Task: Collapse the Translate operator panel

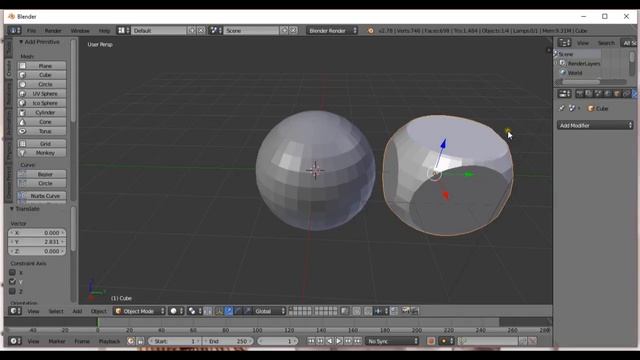Action: tap(12, 209)
